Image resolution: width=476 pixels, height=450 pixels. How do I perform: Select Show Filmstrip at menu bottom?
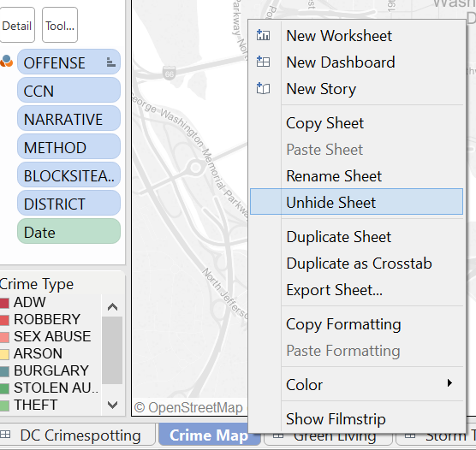[x=356, y=418]
